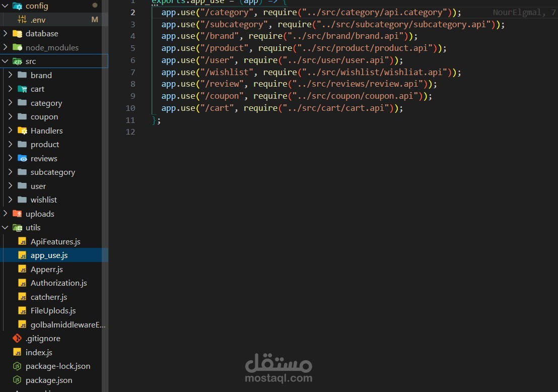558x392 pixels.
Task: Open ApiFeatures.js in the explorer
Action: (x=55, y=241)
